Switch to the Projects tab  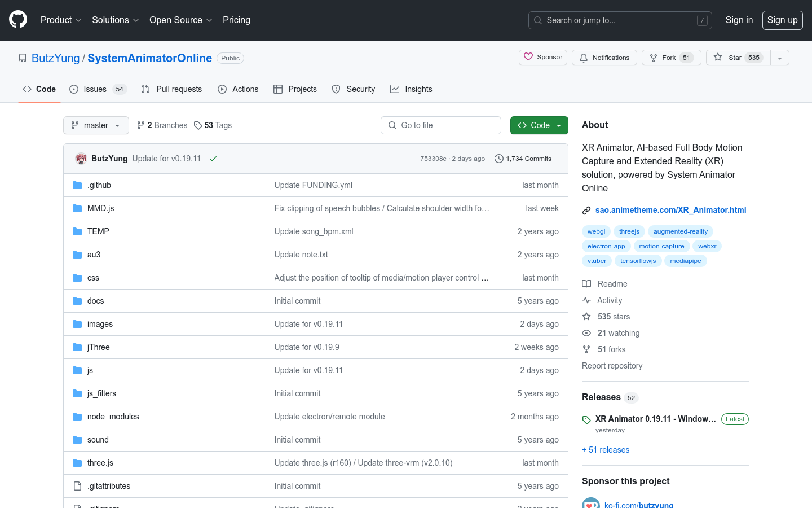click(x=295, y=89)
